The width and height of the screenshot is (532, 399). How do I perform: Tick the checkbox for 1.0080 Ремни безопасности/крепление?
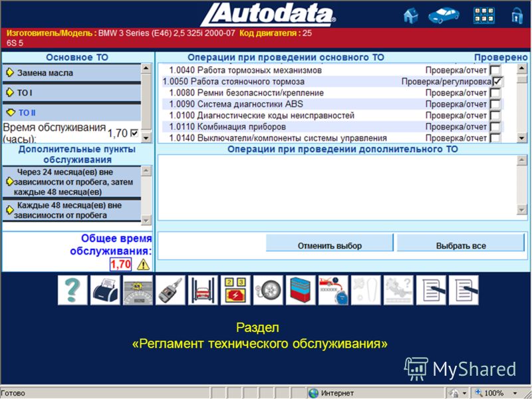(x=495, y=93)
